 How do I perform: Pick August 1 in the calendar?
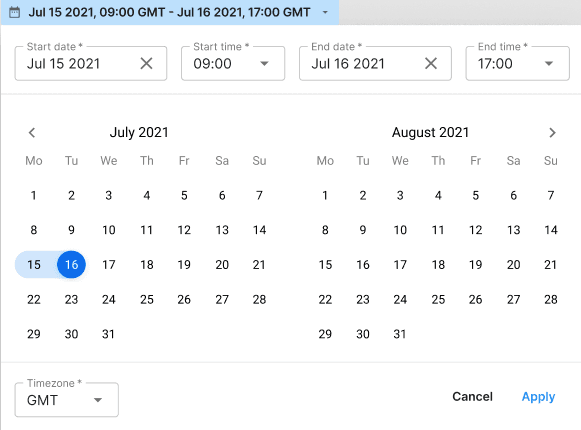pos(325,195)
